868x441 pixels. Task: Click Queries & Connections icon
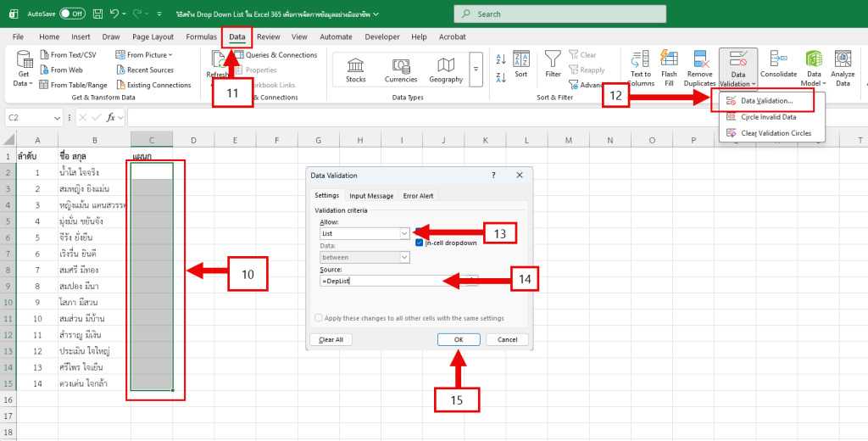click(x=239, y=55)
